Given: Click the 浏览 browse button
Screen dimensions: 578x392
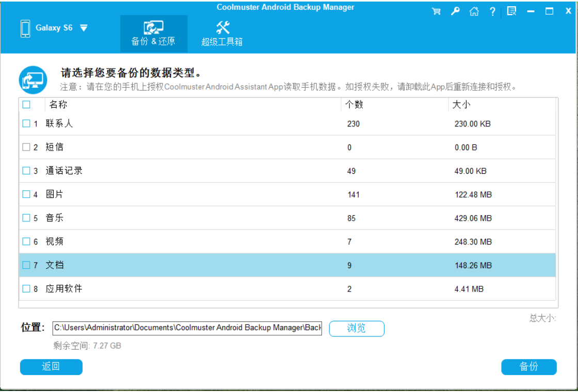Looking at the screenshot, I should (x=357, y=328).
